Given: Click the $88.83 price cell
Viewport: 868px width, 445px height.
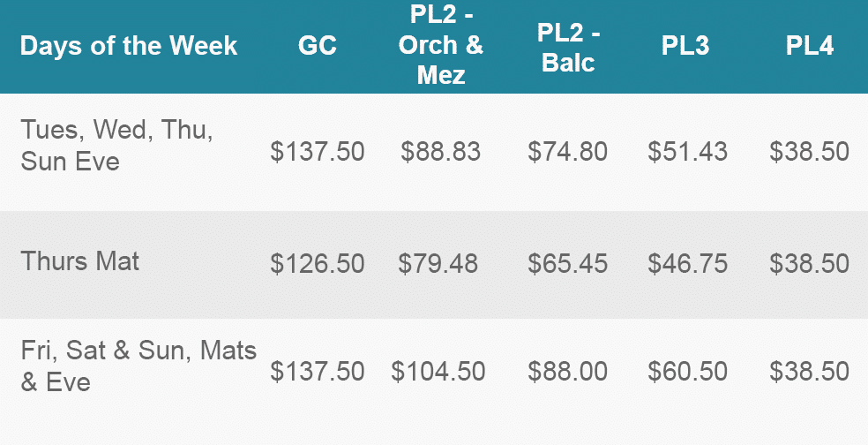Looking at the screenshot, I should (441, 152).
